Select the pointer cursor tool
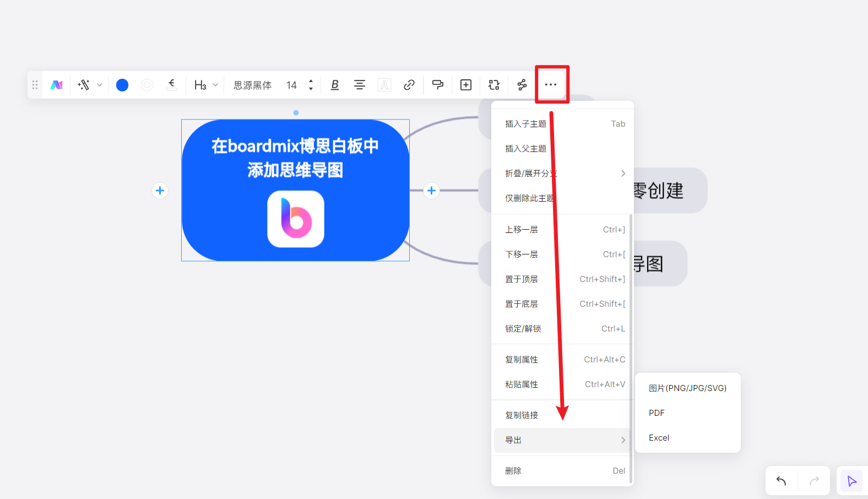Screen dimensions: 868x499 click(x=852, y=481)
